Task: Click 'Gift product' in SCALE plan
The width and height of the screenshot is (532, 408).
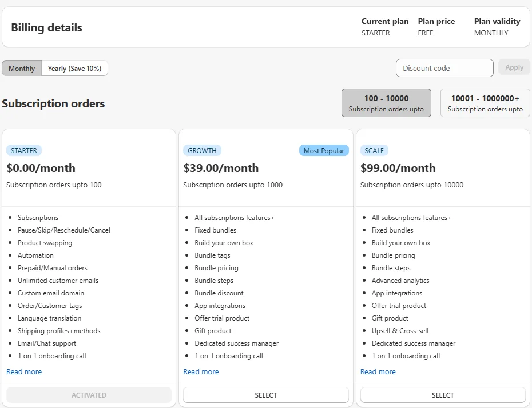Action: tap(390, 318)
